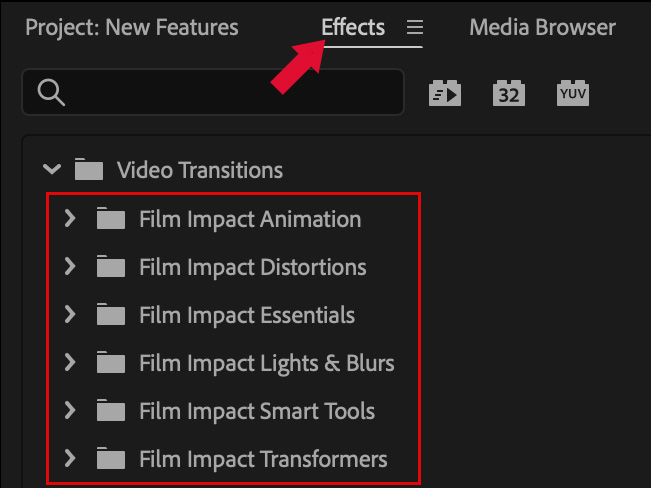Collapse the Video Transitions folder
Screen dimensions: 651x488
coord(52,170)
